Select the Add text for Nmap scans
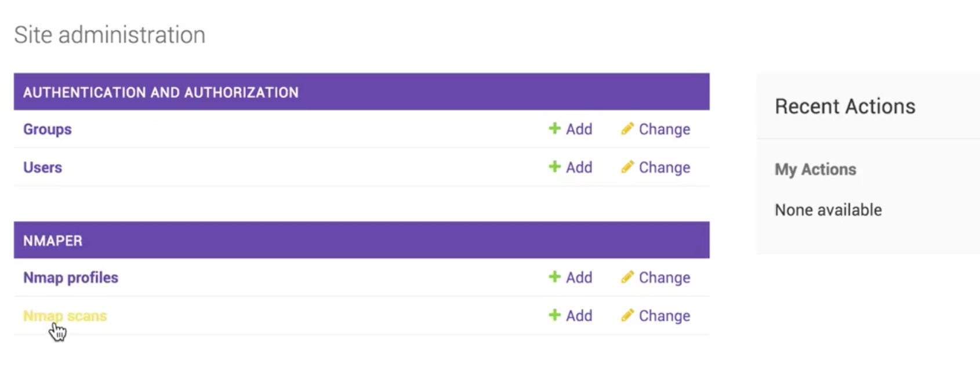Screen dimensions: 980x386 coord(579,316)
